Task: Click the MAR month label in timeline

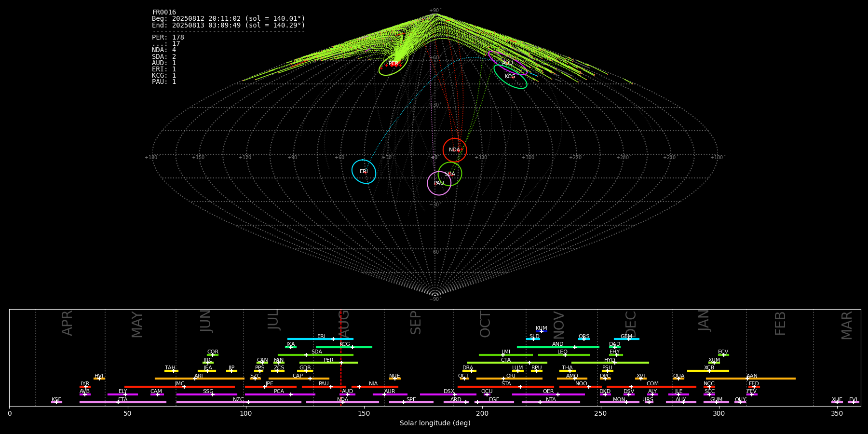Action: pos(847,325)
